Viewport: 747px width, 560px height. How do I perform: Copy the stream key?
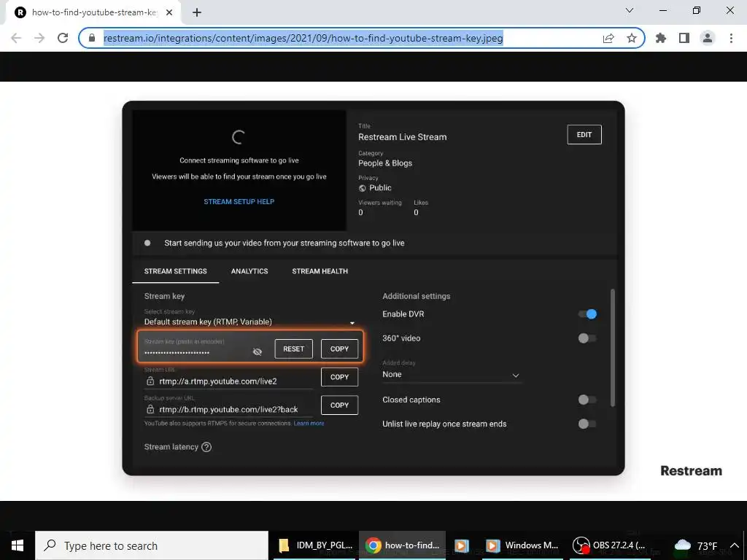339,349
